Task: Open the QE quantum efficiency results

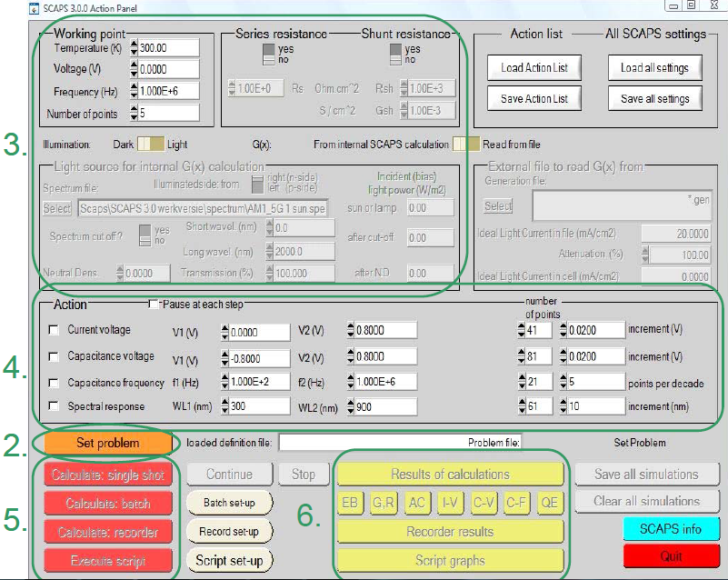Action: [x=549, y=502]
